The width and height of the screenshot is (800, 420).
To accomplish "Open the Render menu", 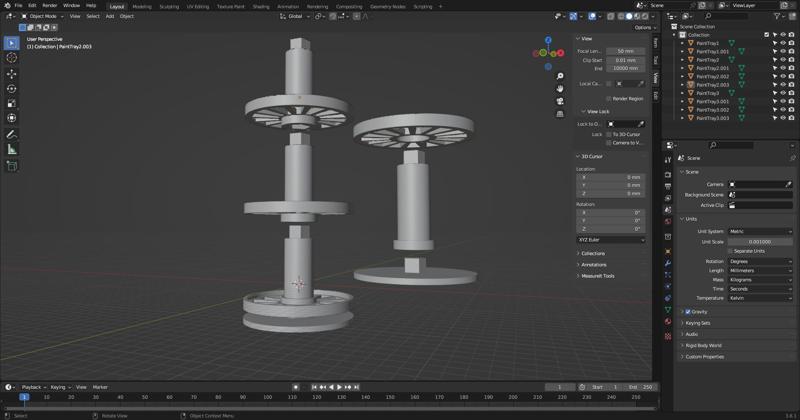I will pos(50,5).
